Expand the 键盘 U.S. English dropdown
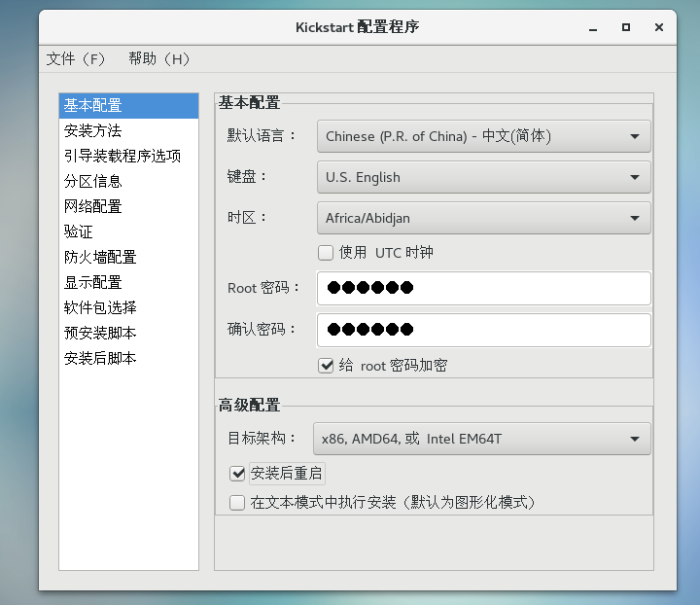This screenshot has height=605, width=700. (x=483, y=177)
